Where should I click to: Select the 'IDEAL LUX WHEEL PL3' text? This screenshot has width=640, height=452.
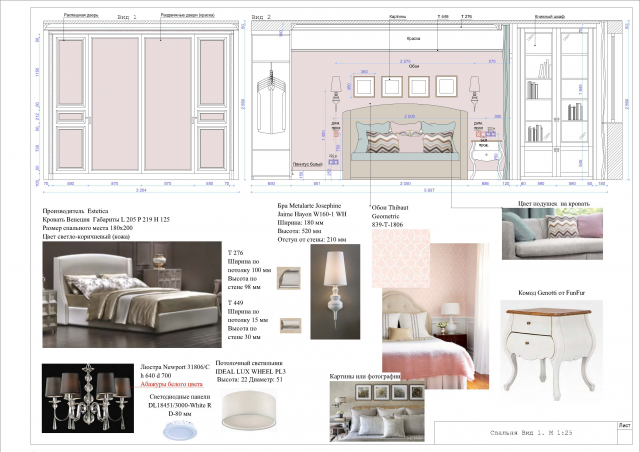point(251,372)
